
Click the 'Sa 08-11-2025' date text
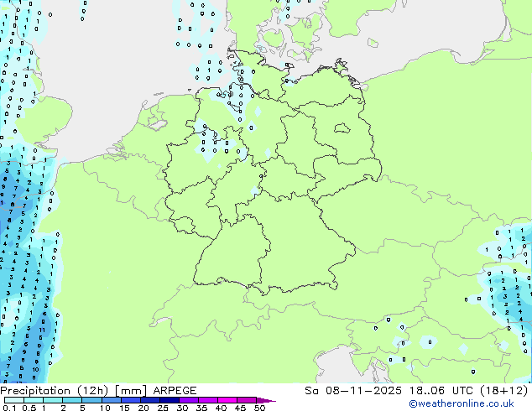coord(353,391)
